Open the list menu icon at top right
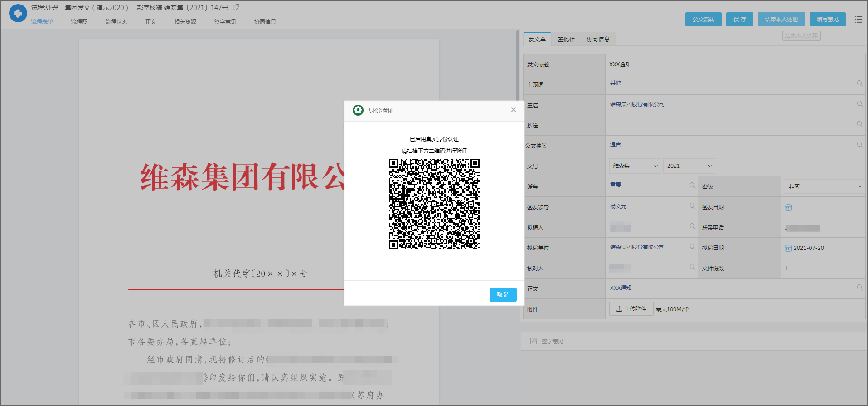 (858, 20)
